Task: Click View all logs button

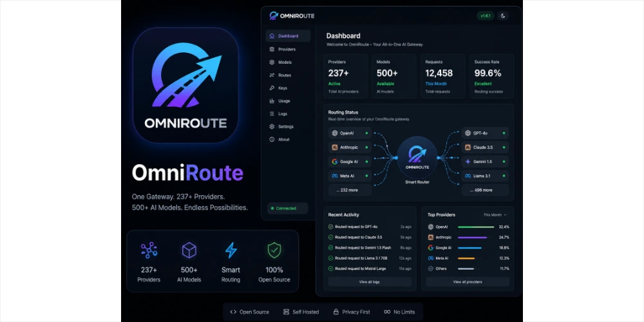Action: (370, 282)
